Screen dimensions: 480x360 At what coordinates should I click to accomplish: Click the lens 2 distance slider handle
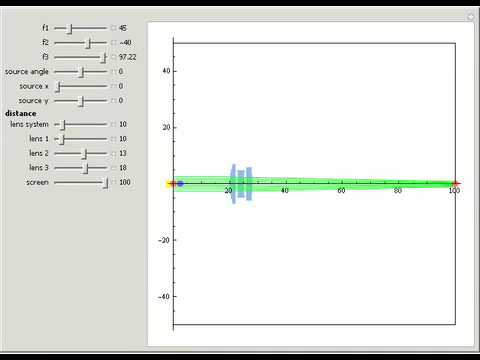(x=85, y=154)
